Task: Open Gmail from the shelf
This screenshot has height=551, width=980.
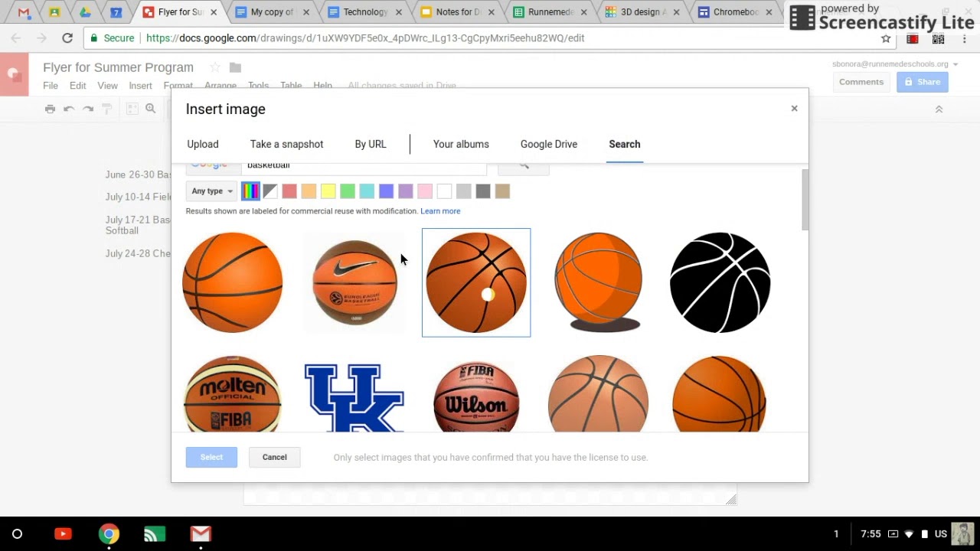Action: (201, 534)
